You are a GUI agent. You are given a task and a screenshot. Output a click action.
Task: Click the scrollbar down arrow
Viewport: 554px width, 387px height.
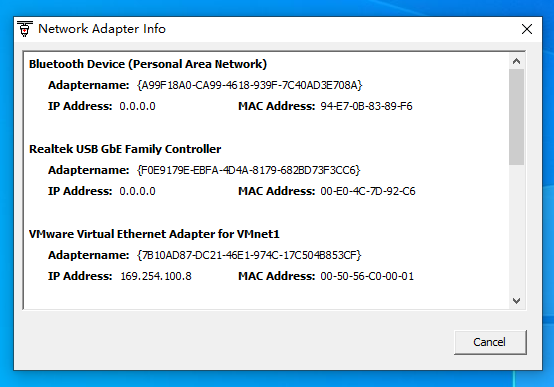[x=516, y=301]
